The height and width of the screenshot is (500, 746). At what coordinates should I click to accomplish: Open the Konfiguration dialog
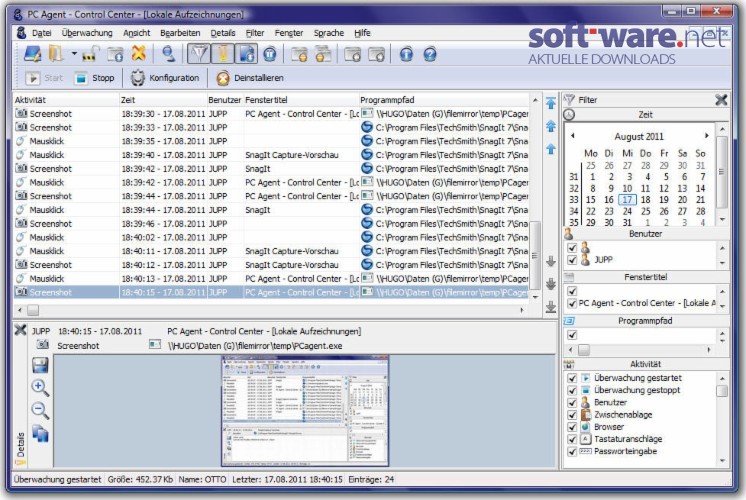[x=165, y=78]
